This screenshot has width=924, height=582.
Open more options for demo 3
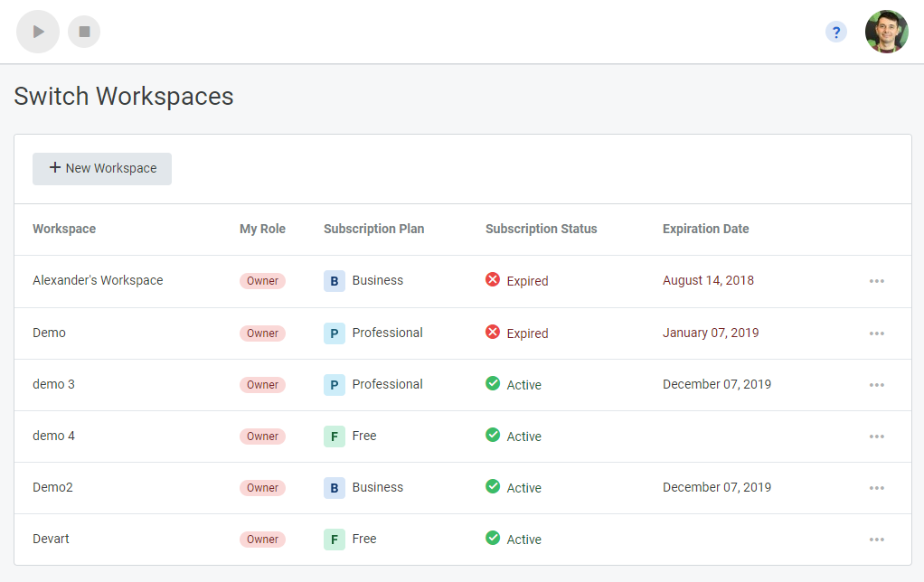coord(876,385)
